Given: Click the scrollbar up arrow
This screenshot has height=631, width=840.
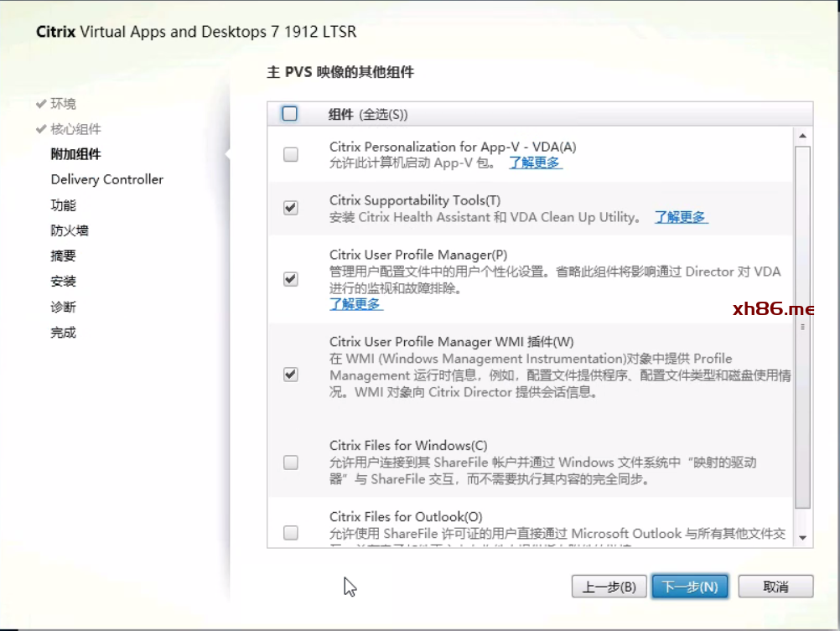Looking at the screenshot, I should coord(802,136).
